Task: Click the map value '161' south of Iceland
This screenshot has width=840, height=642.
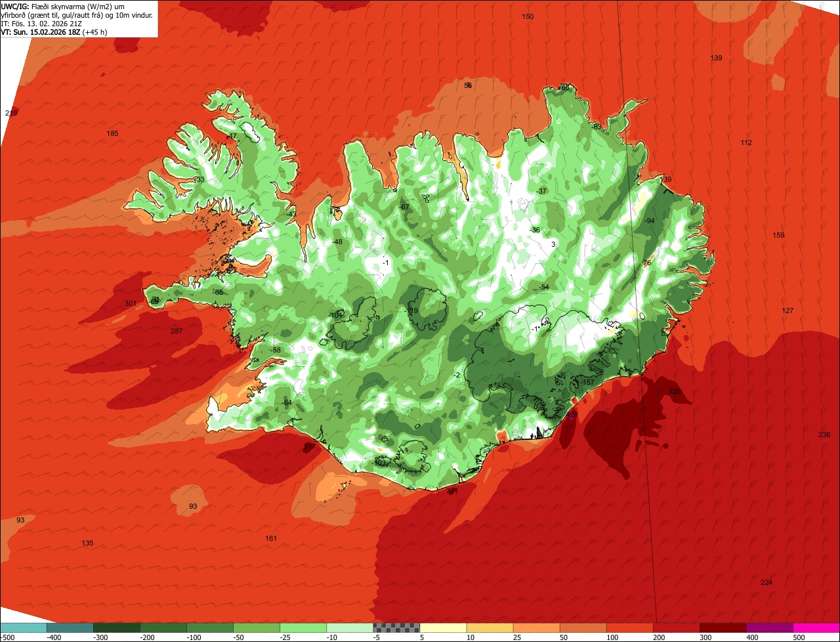Action: pyautogui.click(x=271, y=539)
